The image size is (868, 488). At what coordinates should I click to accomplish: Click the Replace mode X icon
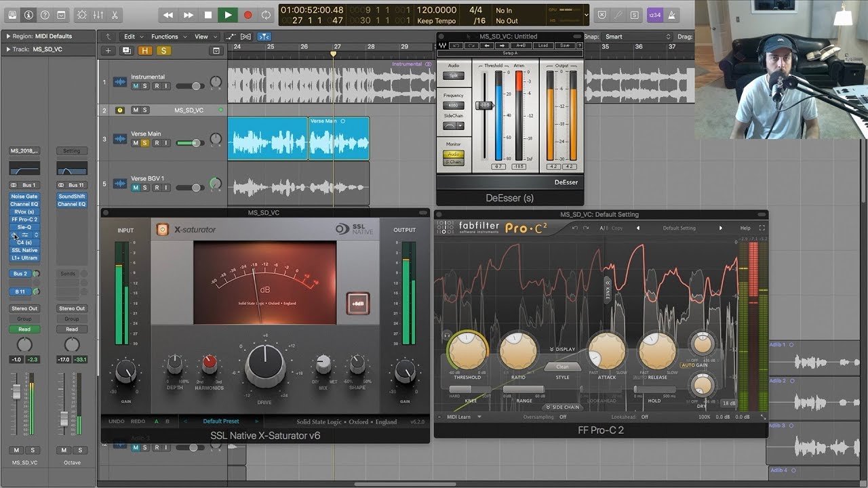[x=601, y=15]
